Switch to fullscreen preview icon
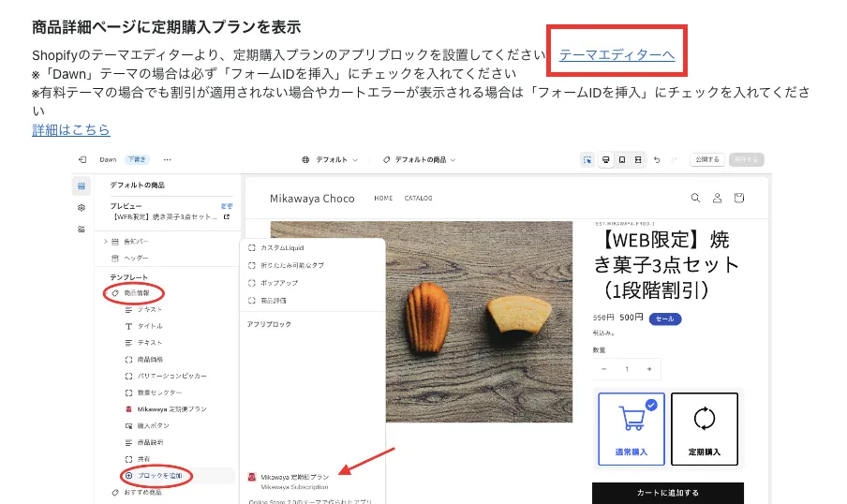The image size is (847, 504). 638,160
